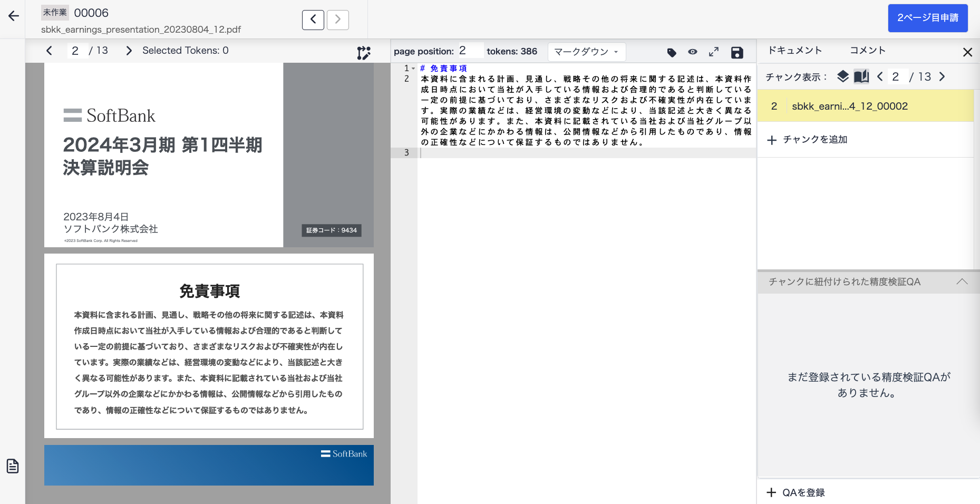Select chunk sbkk_earni...4_12_00002 in list
980x504 pixels.
866,106
